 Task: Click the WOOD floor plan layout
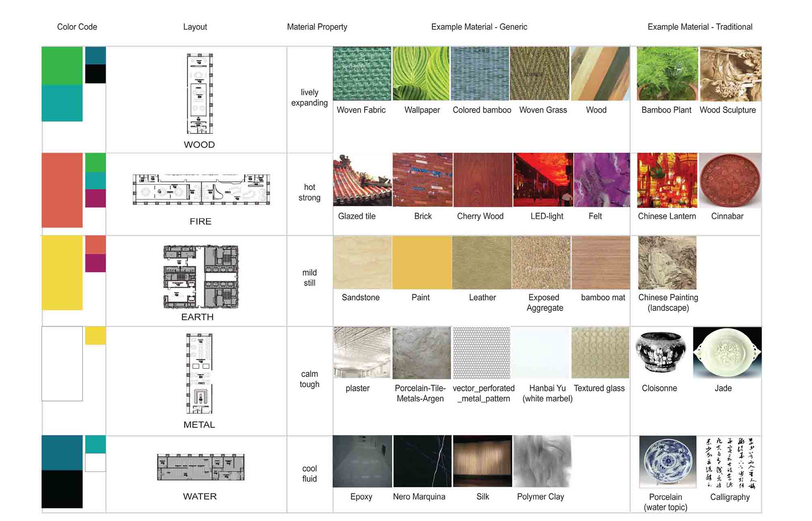point(199,94)
